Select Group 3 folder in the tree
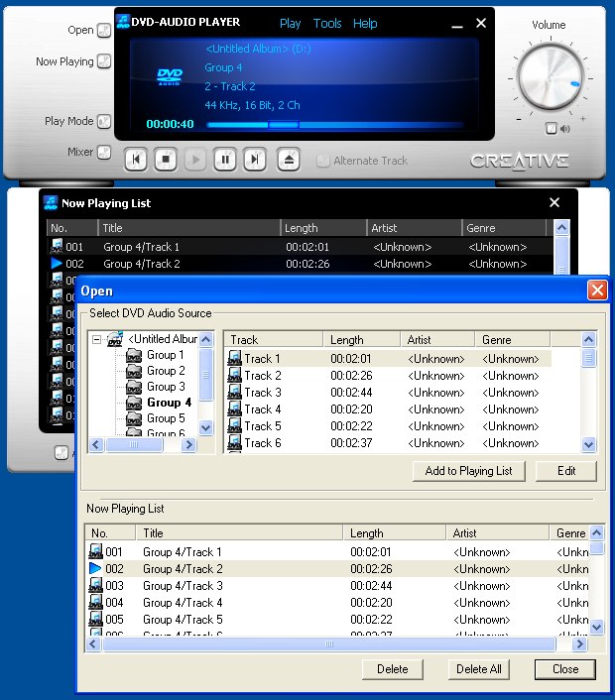The image size is (615, 700). [x=166, y=387]
